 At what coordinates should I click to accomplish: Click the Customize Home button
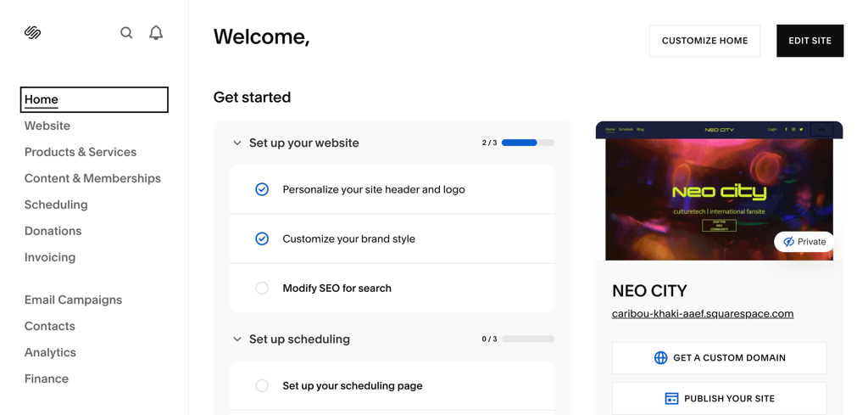pos(704,41)
